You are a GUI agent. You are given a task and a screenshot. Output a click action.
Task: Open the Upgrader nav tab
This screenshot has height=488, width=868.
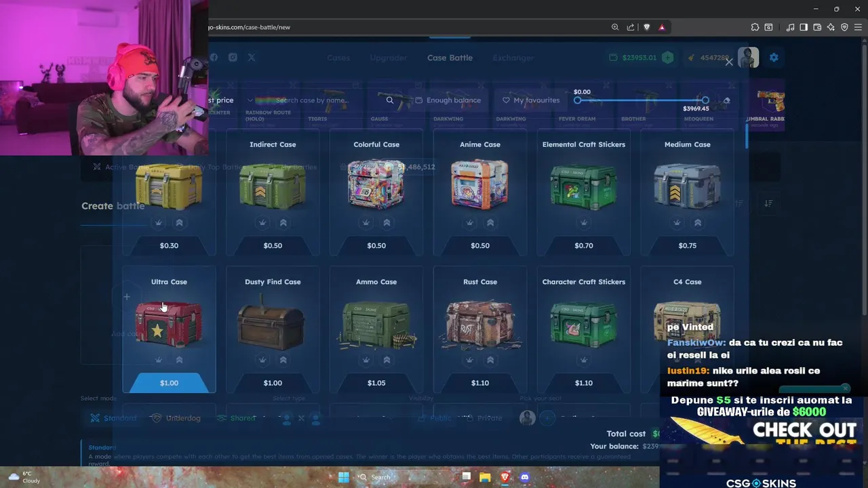click(x=389, y=58)
